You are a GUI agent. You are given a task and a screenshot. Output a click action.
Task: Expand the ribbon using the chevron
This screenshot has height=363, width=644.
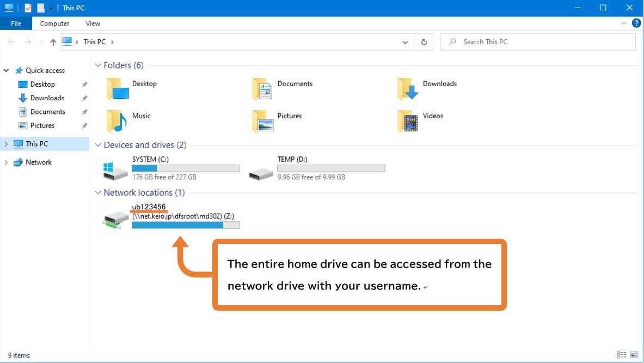[x=624, y=23]
